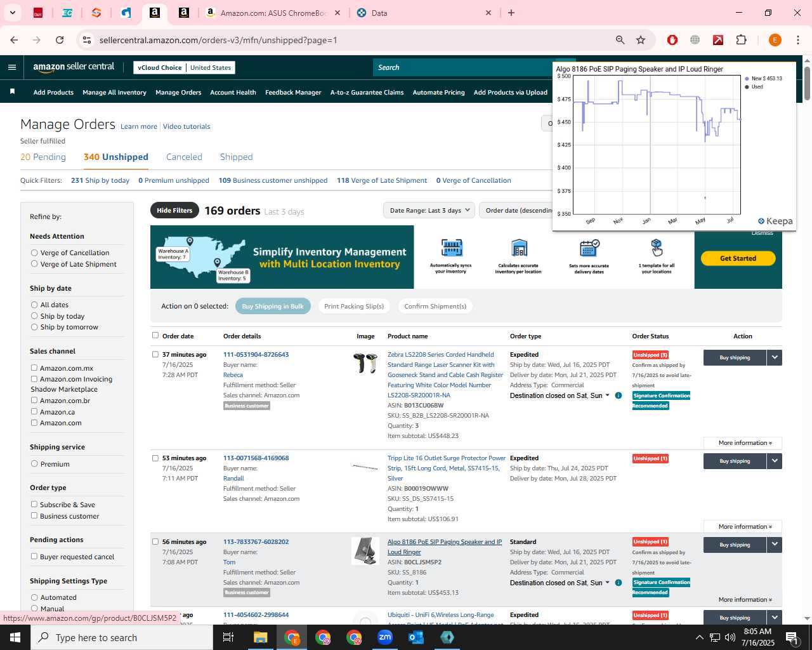Open Zebra order Destination closed dropdown arrow

[x=607, y=395]
